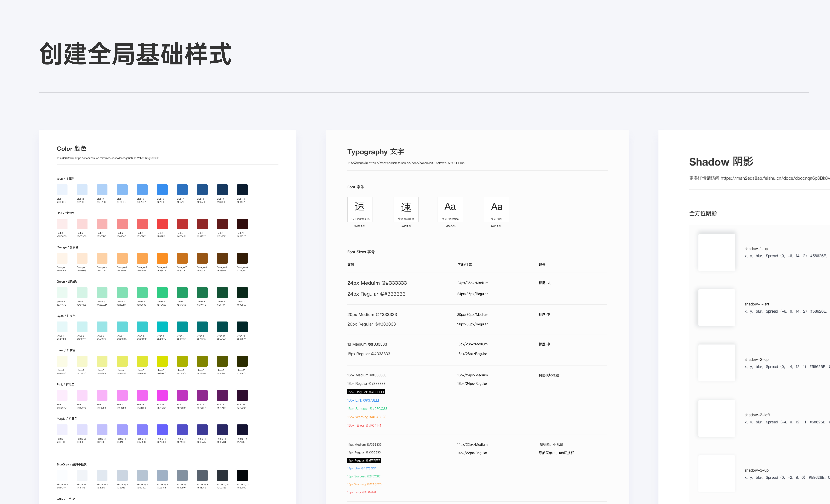This screenshot has height=504, width=830.
Task: Click the '导航菜单栏、tab切换栏' scenario cell
Action: pos(556,453)
